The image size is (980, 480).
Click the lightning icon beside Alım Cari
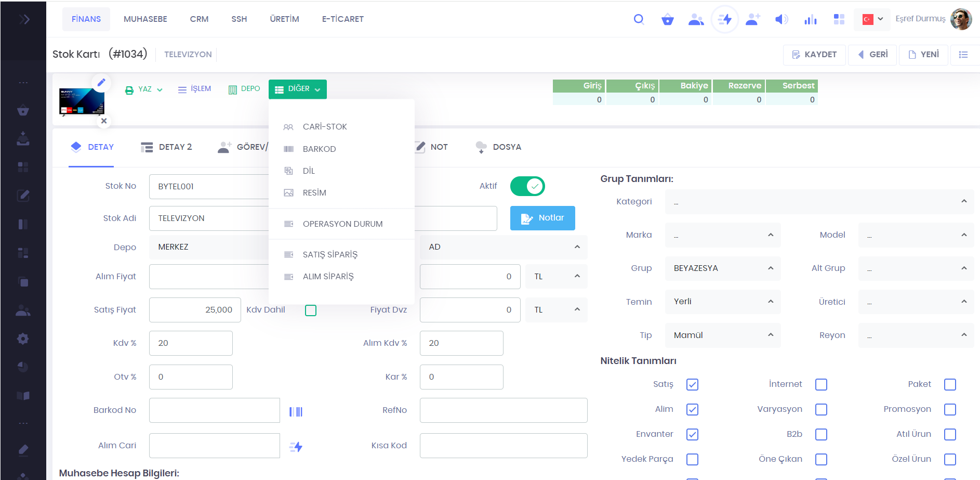[296, 447]
